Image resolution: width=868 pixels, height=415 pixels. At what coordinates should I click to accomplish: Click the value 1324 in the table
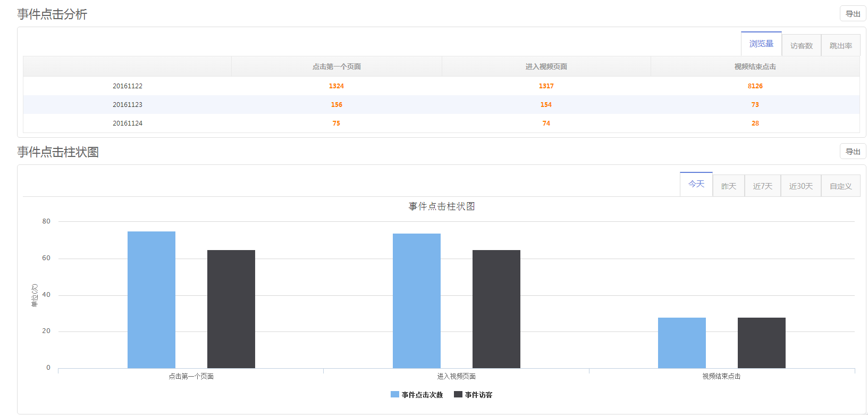[336, 86]
